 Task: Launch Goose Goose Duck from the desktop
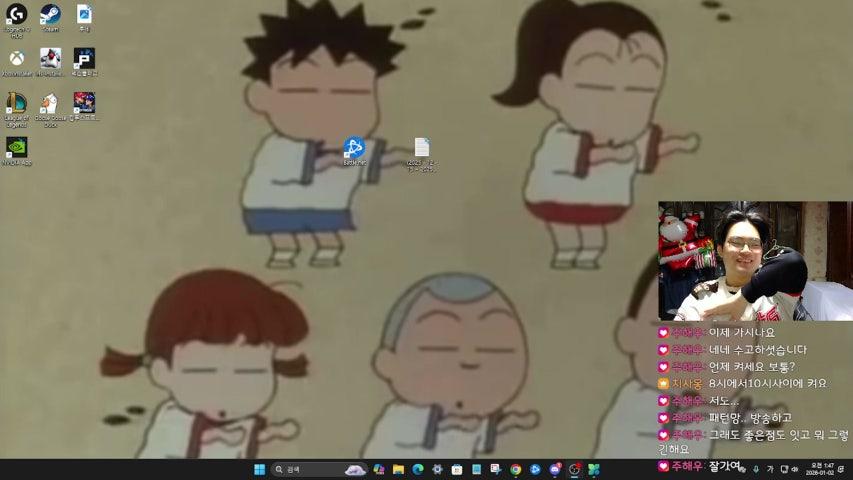click(x=51, y=109)
